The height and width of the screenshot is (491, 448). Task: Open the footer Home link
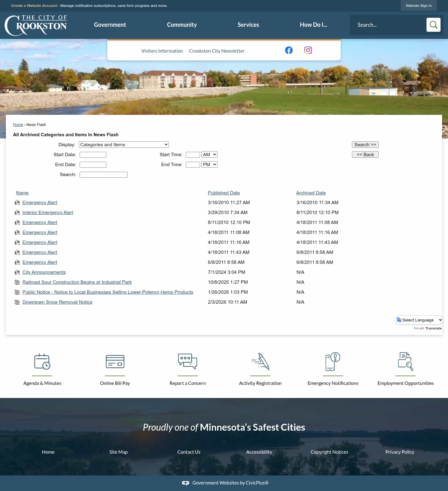pos(48,452)
